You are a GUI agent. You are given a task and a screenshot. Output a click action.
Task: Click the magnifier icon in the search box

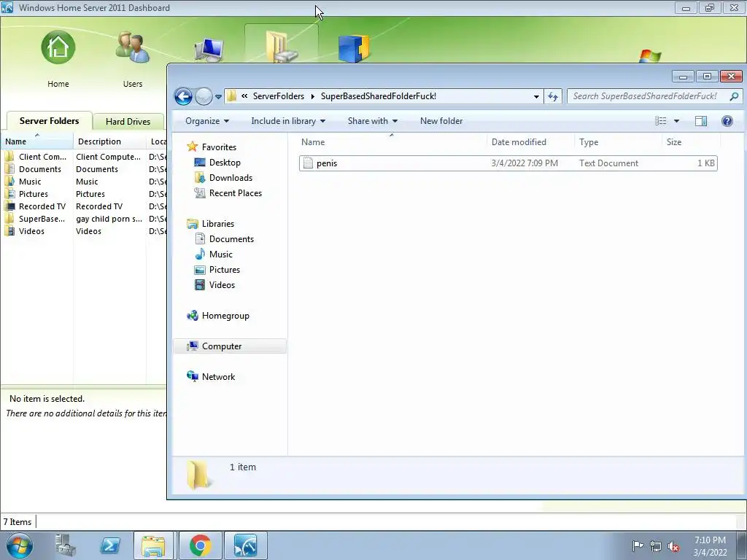click(734, 96)
